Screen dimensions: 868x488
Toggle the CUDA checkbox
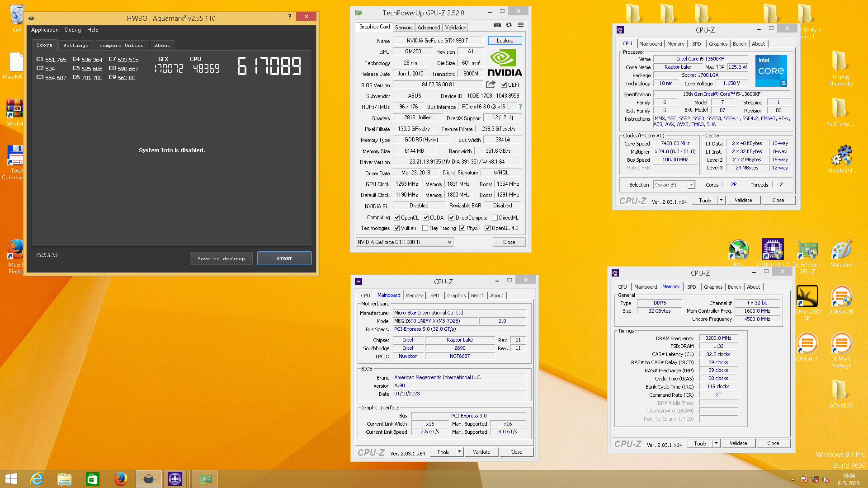tap(425, 218)
